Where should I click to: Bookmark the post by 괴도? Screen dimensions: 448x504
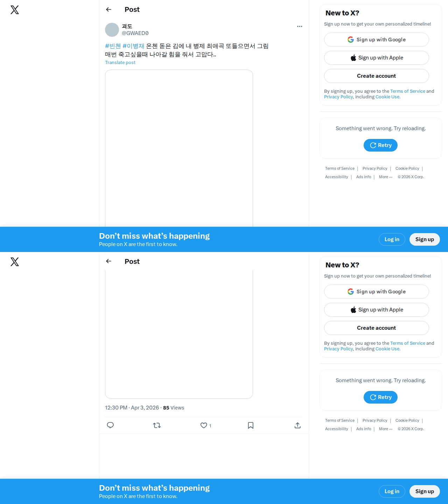(x=251, y=425)
